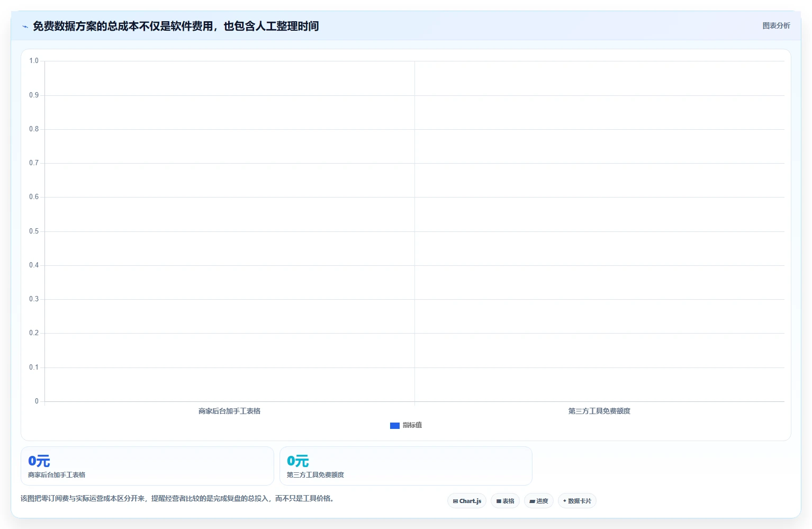
Task: Open the 0元 商家后台加手工表格 data card
Action: (147, 466)
